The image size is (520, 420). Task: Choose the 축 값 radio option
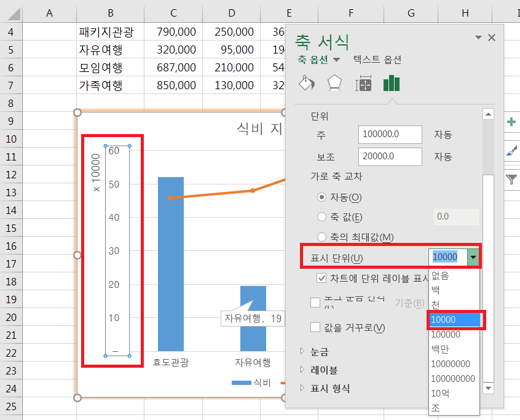pos(321,216)
